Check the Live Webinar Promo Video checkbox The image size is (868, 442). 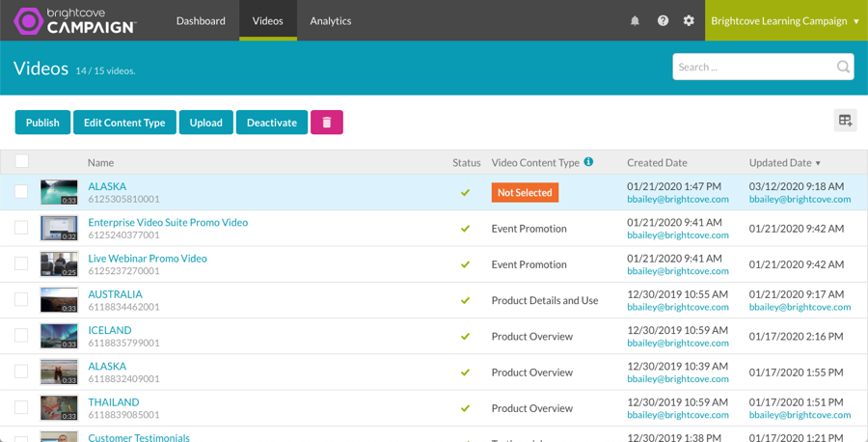point(21,263)
